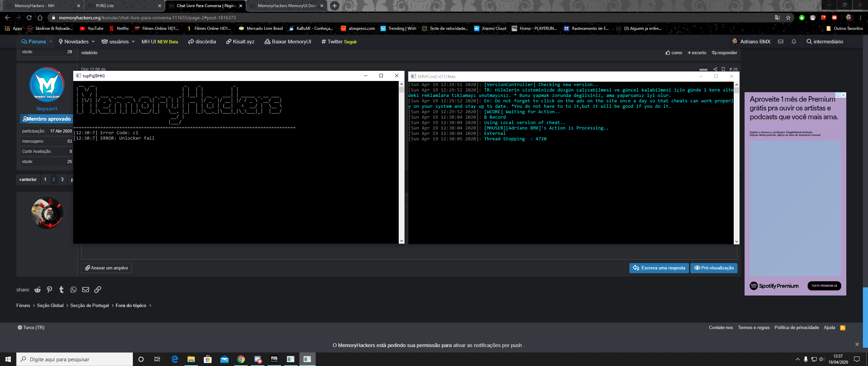Open the Secção de Portugal breadcrumb

point(90,306)
